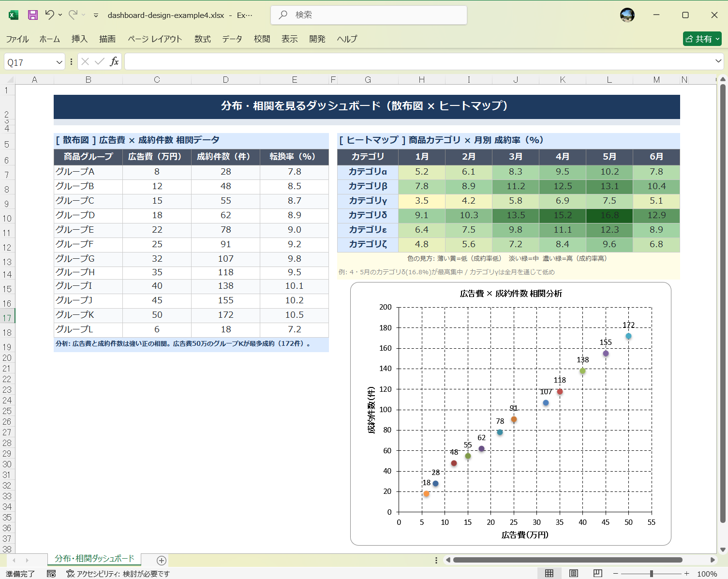Open the データ ribbon tab
728x579 pixels.
point(232,39)
